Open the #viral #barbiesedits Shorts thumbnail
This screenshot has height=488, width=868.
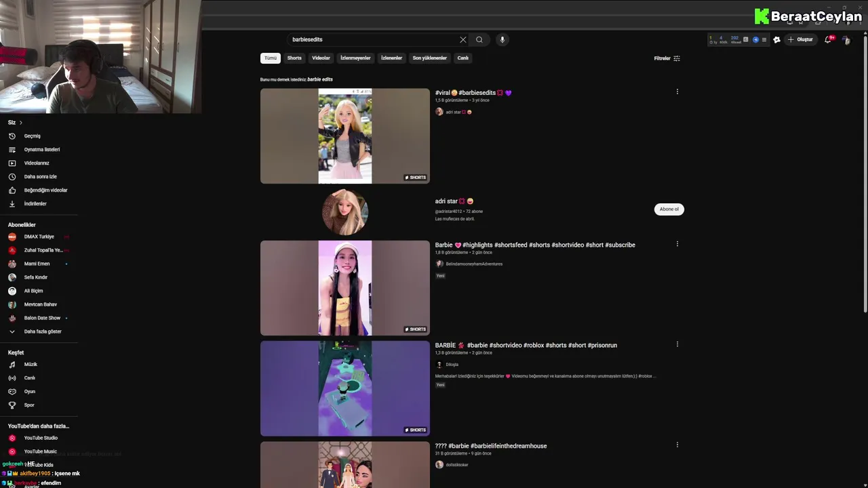[345, 136]
